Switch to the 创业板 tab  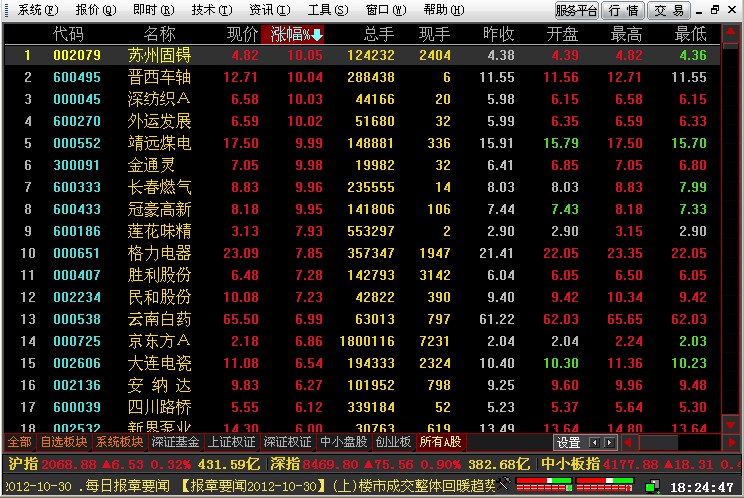pos(393,442)
